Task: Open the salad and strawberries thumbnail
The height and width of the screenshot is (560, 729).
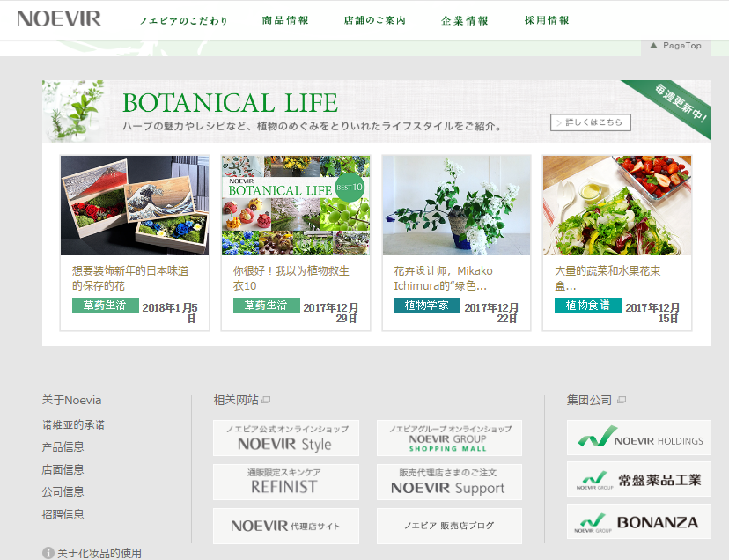Action: point(617,205)
